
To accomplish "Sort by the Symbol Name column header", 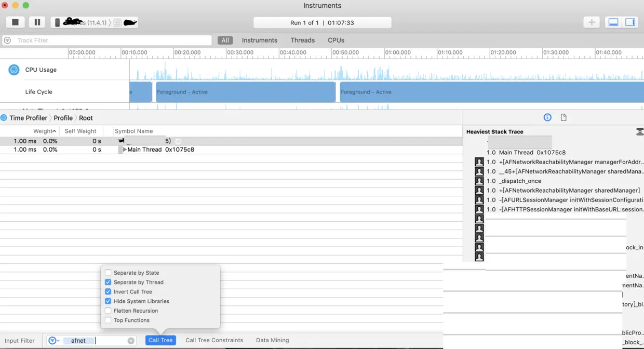I will point(134,131).
